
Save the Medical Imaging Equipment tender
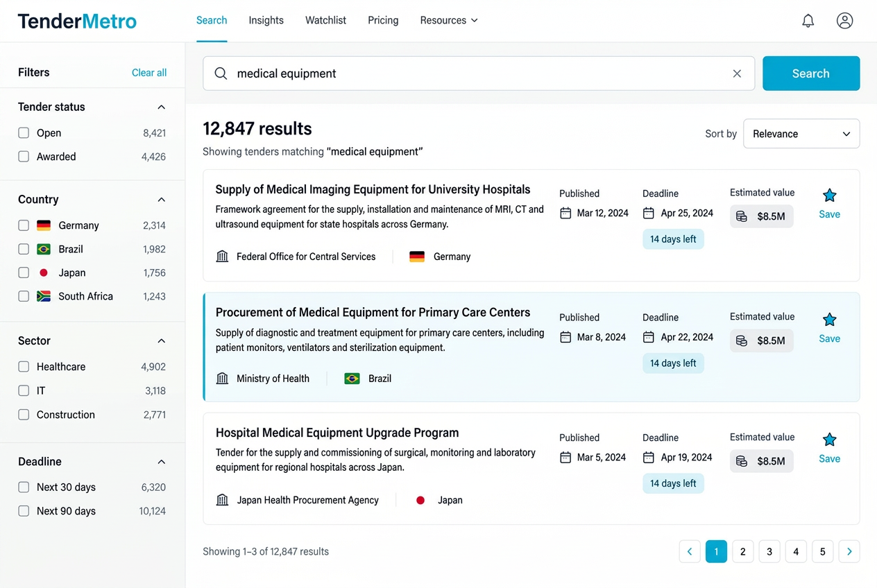tap(829, 214)
